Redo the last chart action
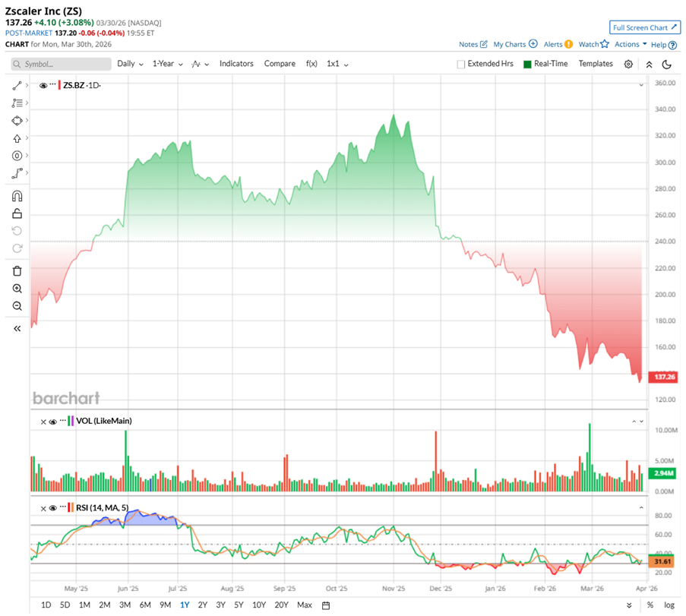The height and width of the screenshot is (616, 686). (17, 248)
